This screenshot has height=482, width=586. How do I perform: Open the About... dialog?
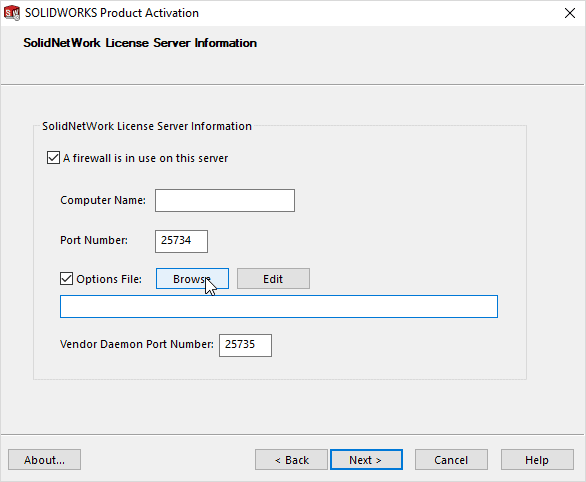tap(44, 460)
